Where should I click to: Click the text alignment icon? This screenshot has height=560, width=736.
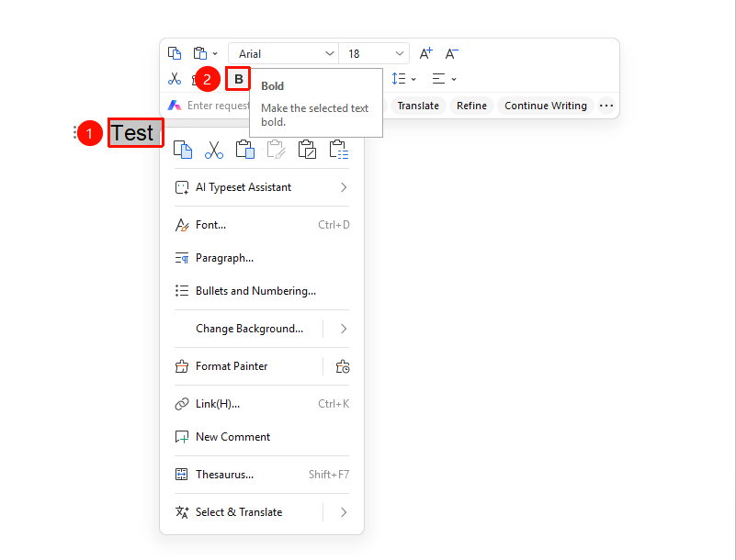[x=438, y=79]
